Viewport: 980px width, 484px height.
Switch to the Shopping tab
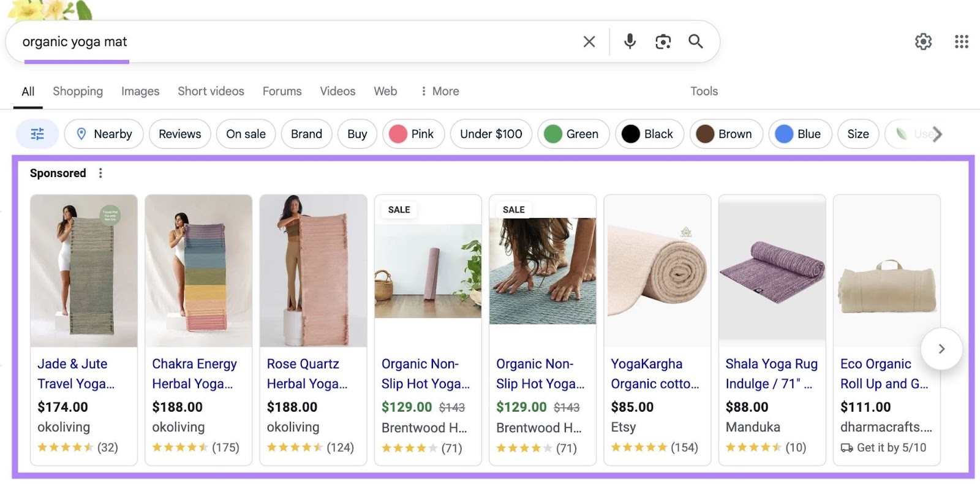pos(77,91)
